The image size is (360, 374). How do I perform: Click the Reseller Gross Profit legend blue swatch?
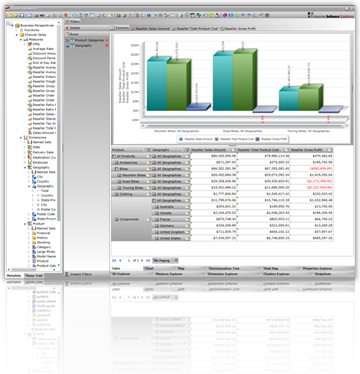point(258,139)
